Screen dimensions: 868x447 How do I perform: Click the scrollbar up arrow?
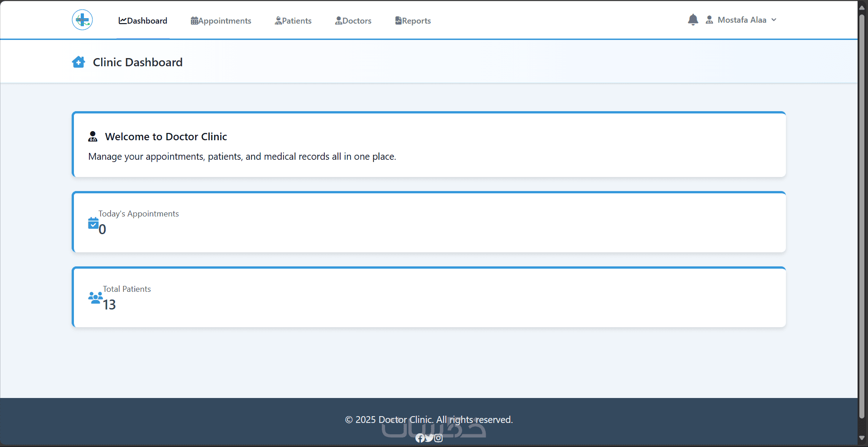pyautogui.click(x=862, y=8)
